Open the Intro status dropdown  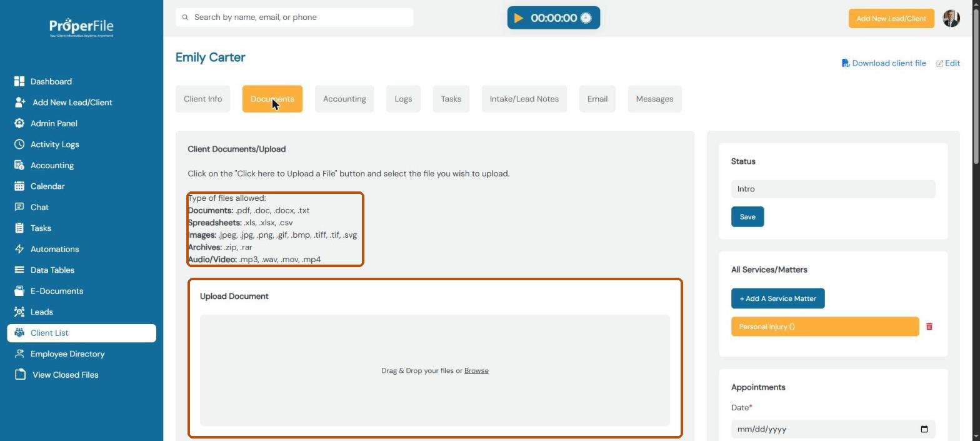(x=833, y=189)
